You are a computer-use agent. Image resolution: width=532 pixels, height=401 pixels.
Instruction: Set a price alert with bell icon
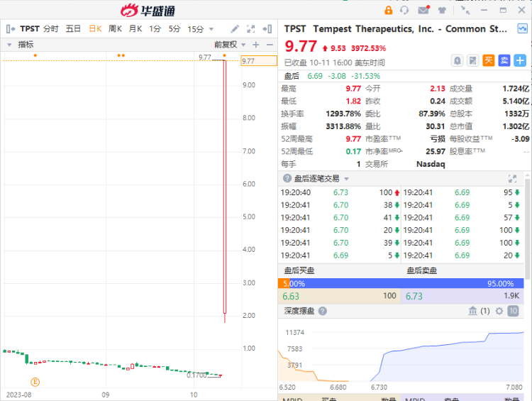click(x=458, y=61)
